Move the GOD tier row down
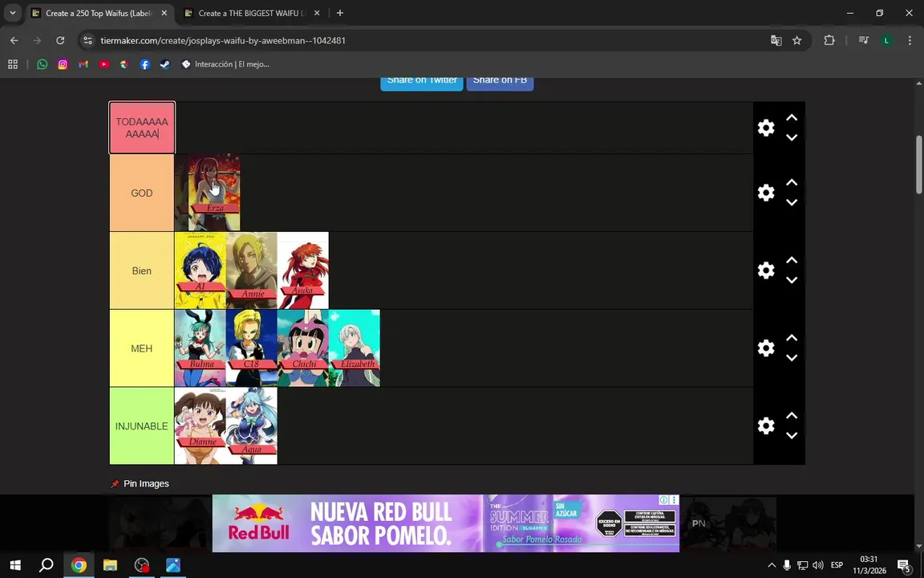The image size is (924, 578). click(x=792, y=202)
